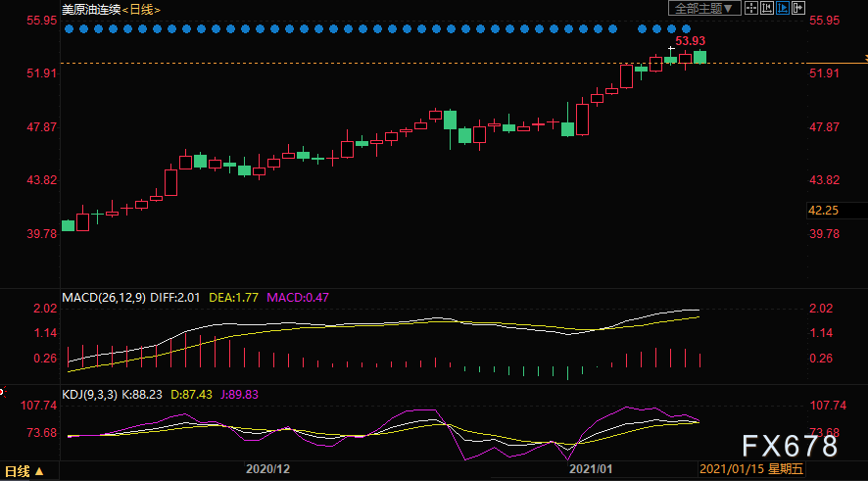Image resolution: width=868 pixels, height=481 pixels.
Task: Click the 2020/12 timeline label
Action: coord(267,469)
